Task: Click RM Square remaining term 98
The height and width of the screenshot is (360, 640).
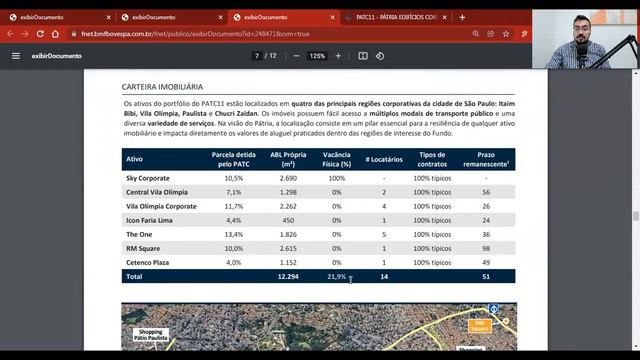Action: (486, 249)
